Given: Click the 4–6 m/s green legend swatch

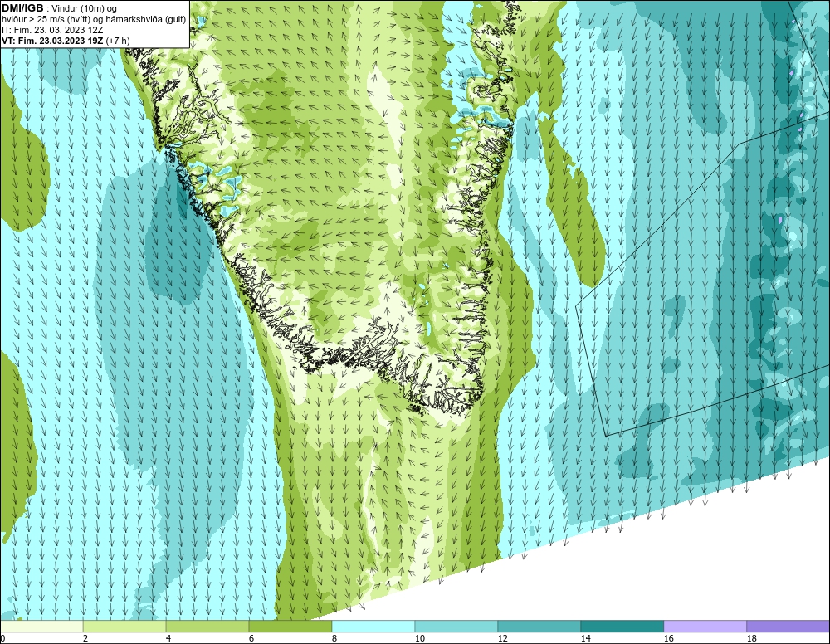Looking at the screenshot, I should coord(207,627).
